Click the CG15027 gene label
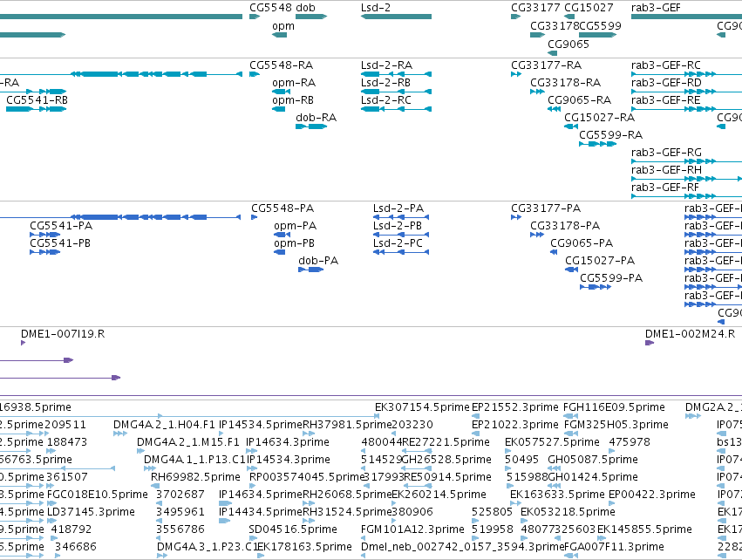Image resolution: width=742 pixels, height=560 pixels. coord(589,8)
